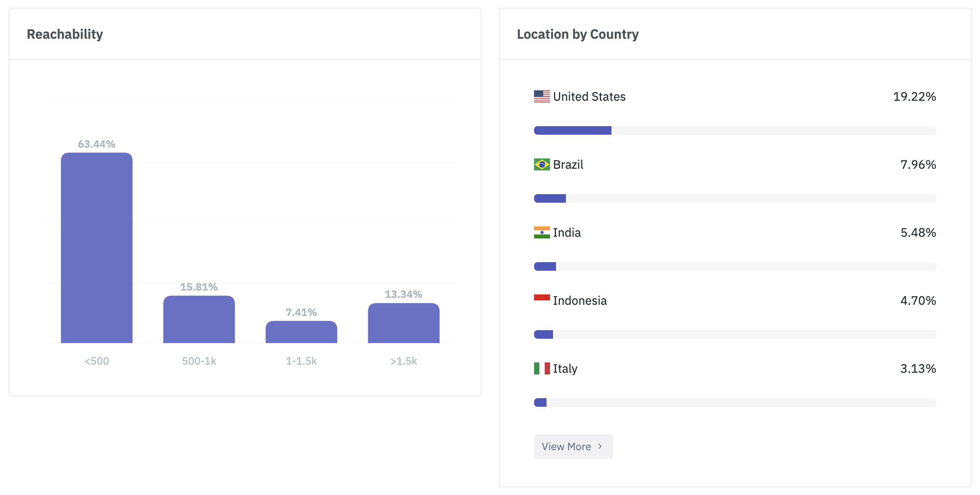Select the 1-1.5k reachability bar
The height and width of the screenshot is (495, 980).
(301, 332)
